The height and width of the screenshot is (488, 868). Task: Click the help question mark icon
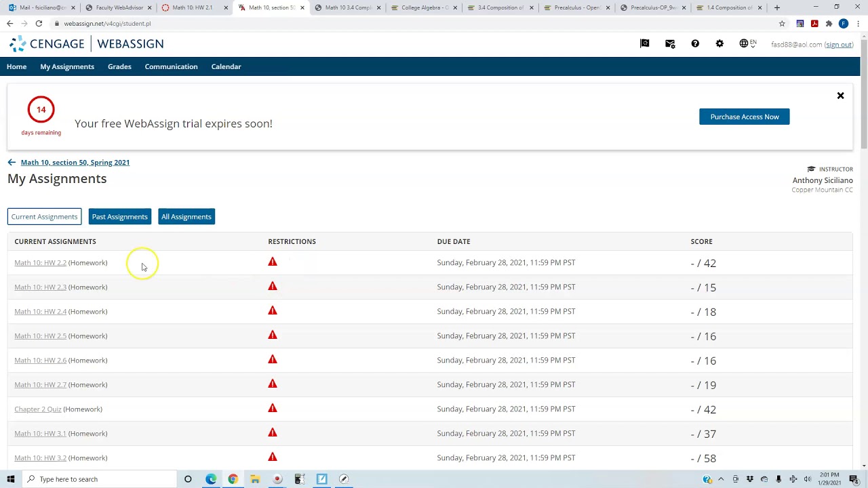[x=695, y=43]
